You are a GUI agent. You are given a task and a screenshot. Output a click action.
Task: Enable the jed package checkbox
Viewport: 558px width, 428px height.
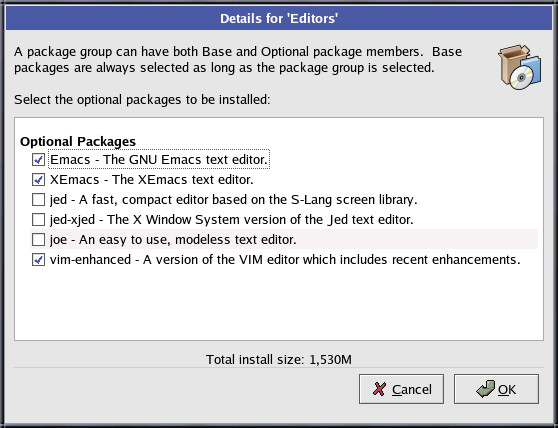38,200
